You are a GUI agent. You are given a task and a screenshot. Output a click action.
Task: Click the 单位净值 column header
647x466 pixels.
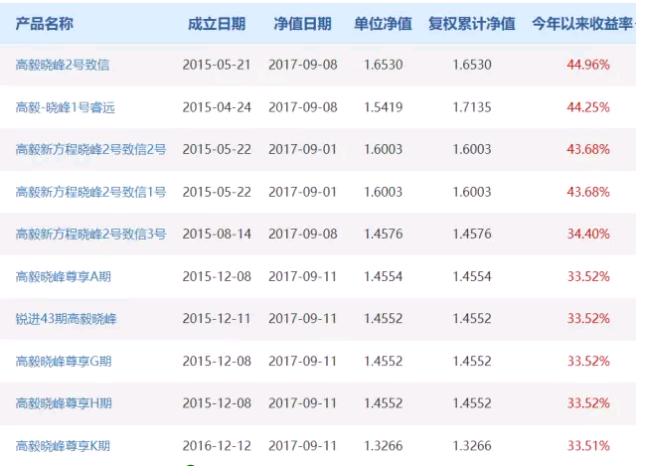(x=383, y=24)
